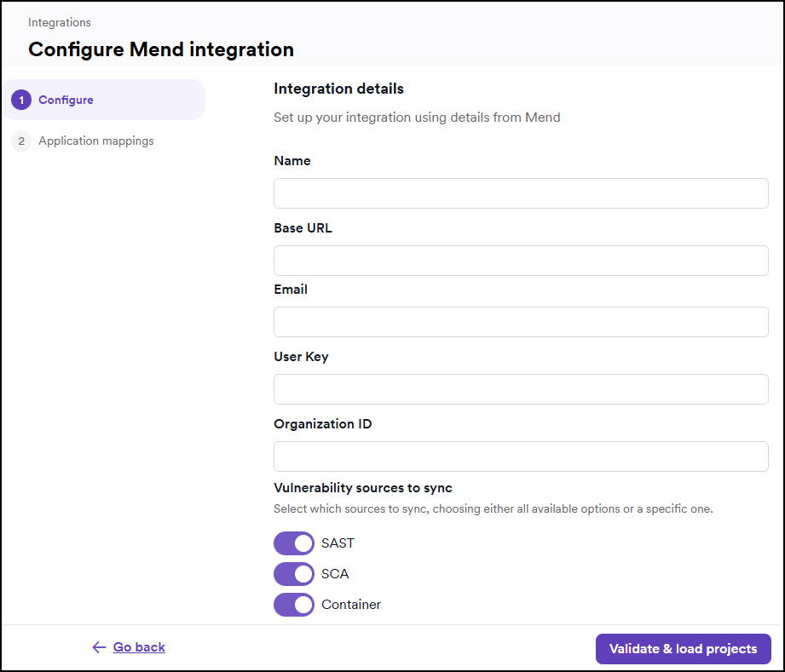Click the Configure Mend integration page title
Viewport: 785px width, 672px height.
tap(160, 49)
